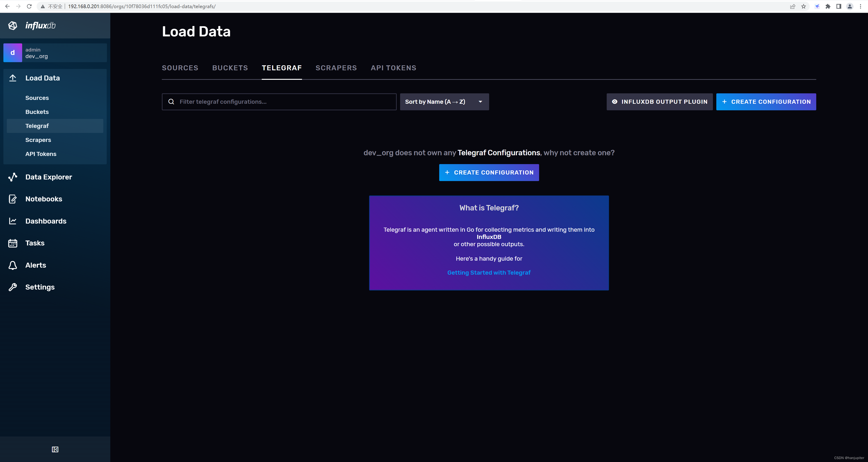Screen dimensions: 868x462
Task: Open the Sort by Name dropdown
Action: 444,102
